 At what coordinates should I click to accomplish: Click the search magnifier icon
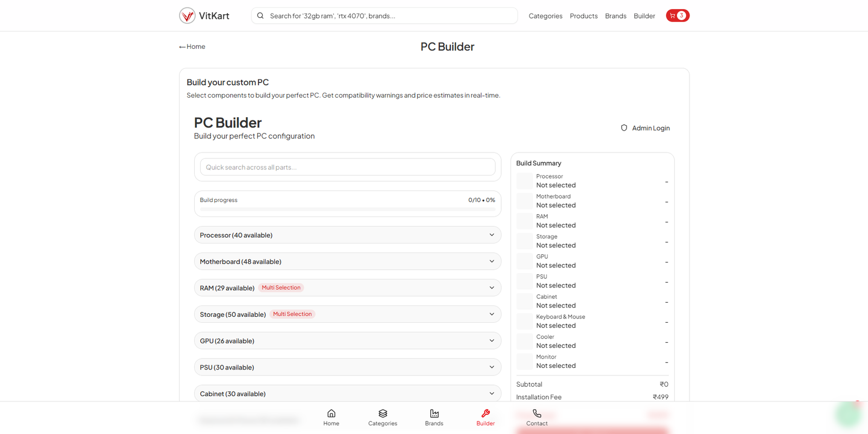[260, 16]
